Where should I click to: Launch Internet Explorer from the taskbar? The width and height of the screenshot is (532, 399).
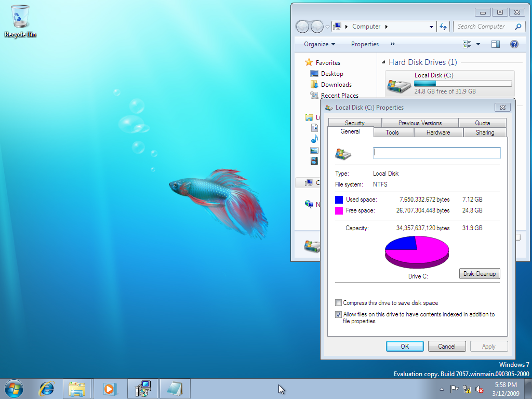click(46, 389)
